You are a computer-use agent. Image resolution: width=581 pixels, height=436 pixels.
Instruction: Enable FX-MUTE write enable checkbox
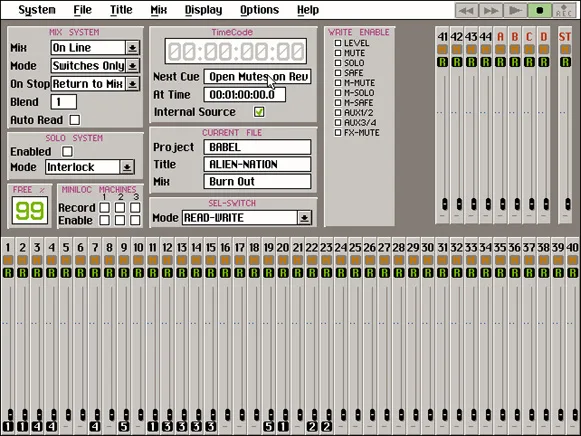(x=338, y=133)
